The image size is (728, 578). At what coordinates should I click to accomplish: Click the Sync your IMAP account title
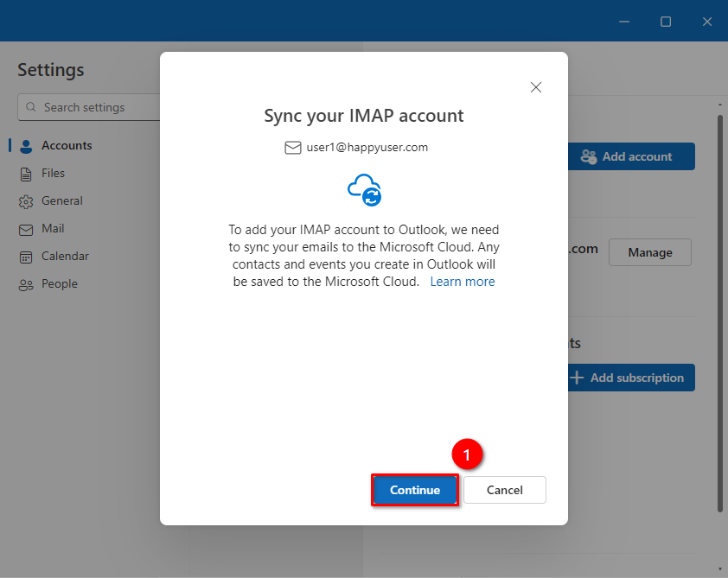[x=364, y=116]
